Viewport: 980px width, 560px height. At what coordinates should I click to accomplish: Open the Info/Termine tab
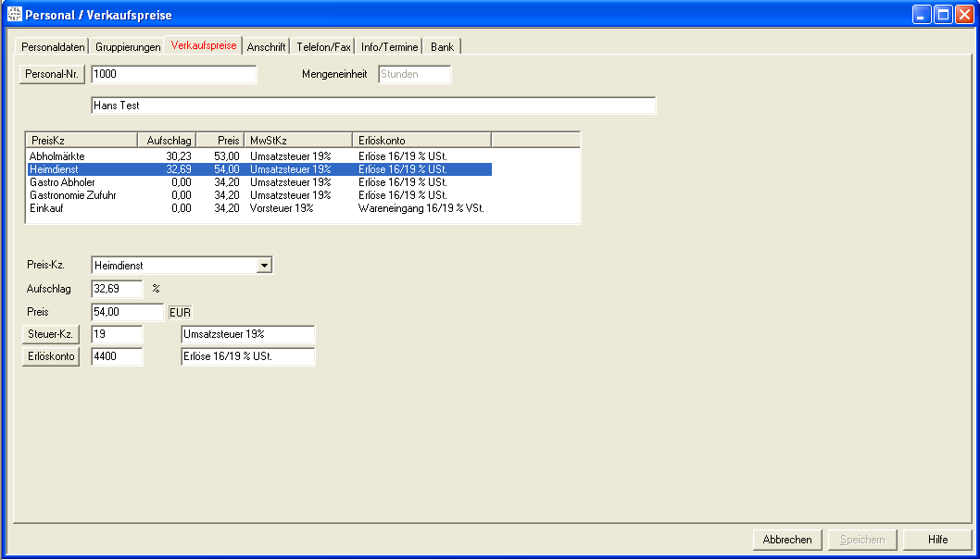pos(389,47)
